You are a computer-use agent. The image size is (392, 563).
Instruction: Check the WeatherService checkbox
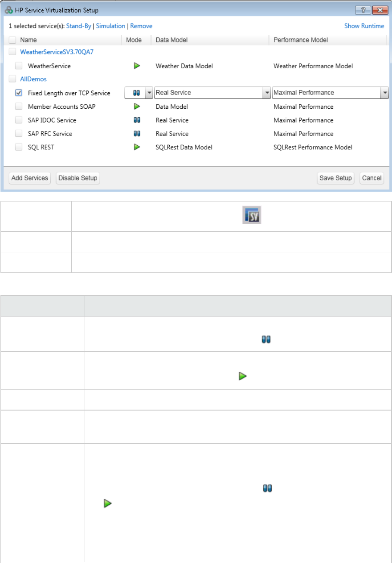click(x=19, y=66)
